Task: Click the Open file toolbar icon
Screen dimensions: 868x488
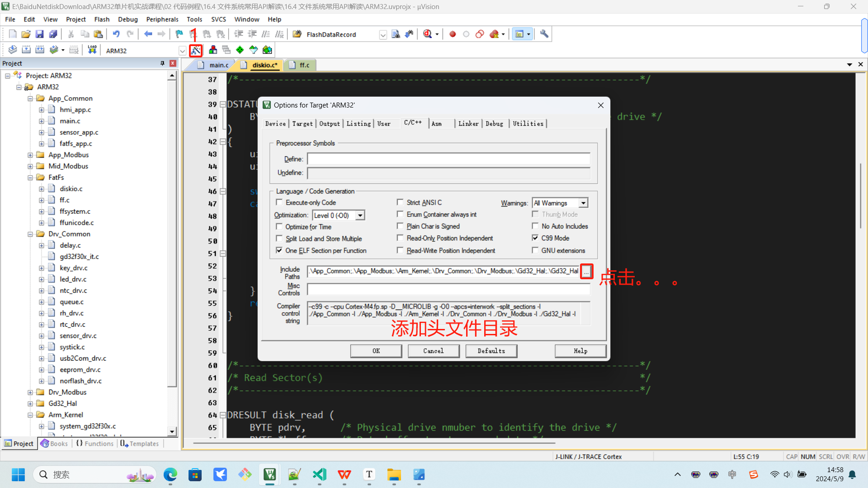Action: (x=26, y=34)
